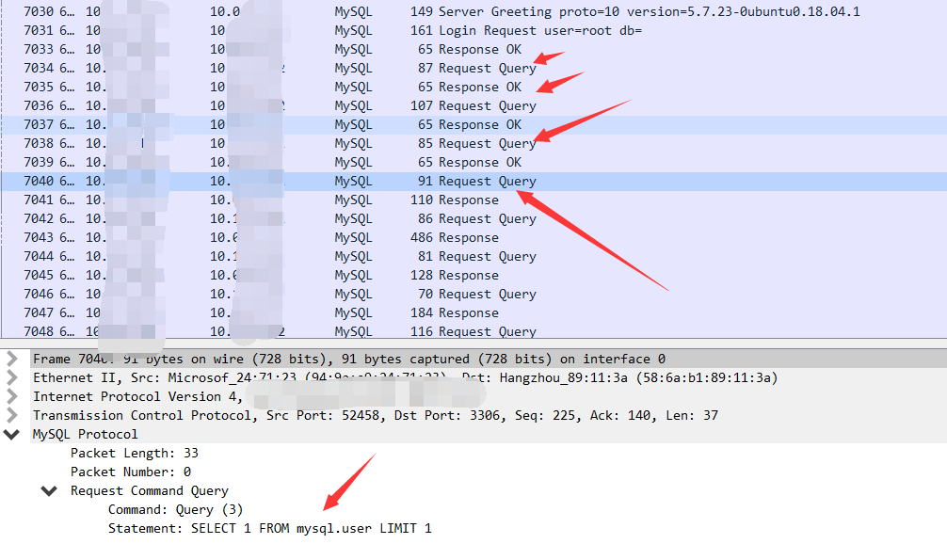This screenshot has height=560, width=947.
Task: Select the Packet Length: 33 field
Action: [134, 453]
